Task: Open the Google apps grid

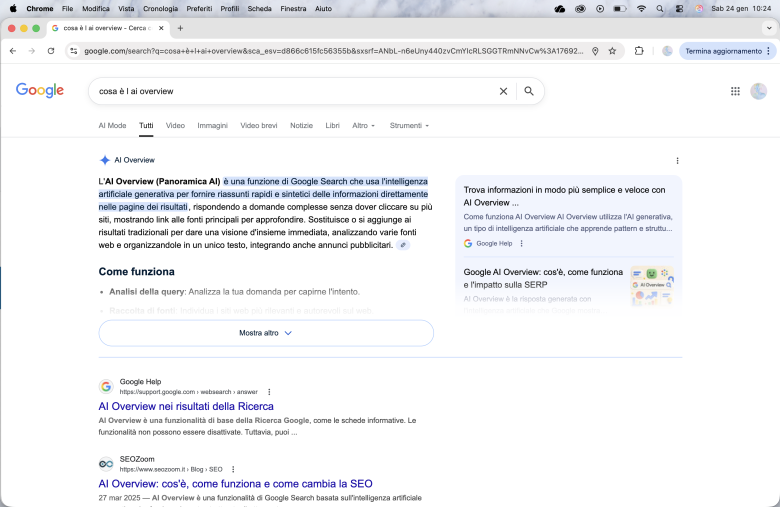Action: pos(735,91)
